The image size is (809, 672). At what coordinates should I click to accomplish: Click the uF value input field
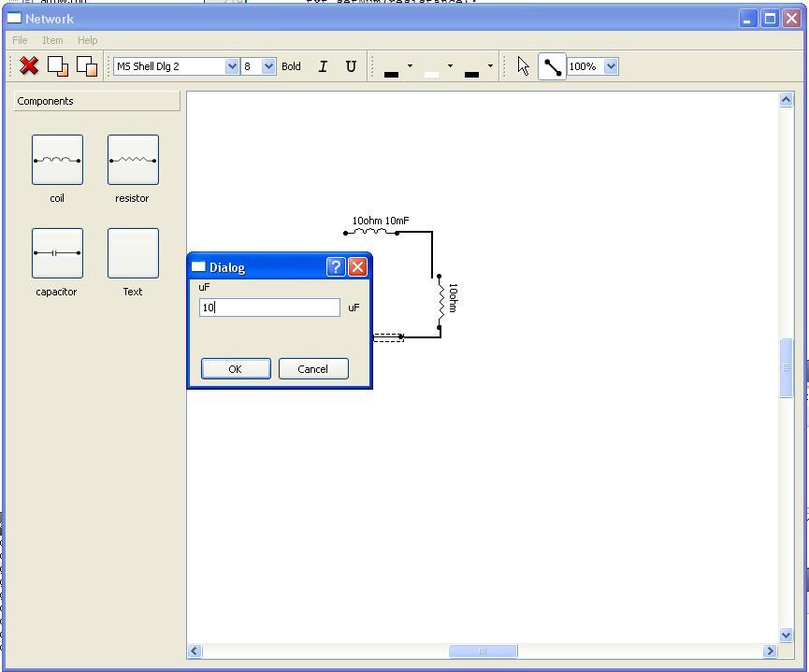tap(269, 307)
